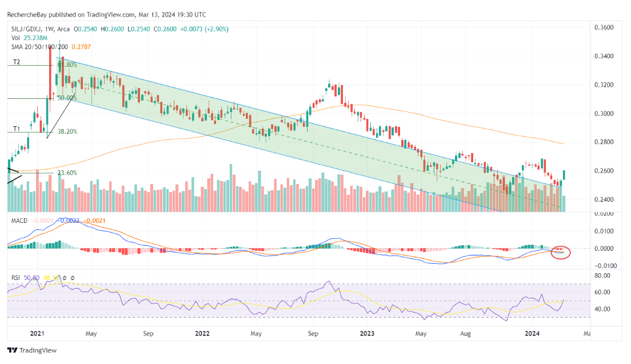The height and width of the screenshot is (364, 631).
Task: Click the 61.80% Fibonacci level label
Action: pyautogui.click(x=67, y=65)
